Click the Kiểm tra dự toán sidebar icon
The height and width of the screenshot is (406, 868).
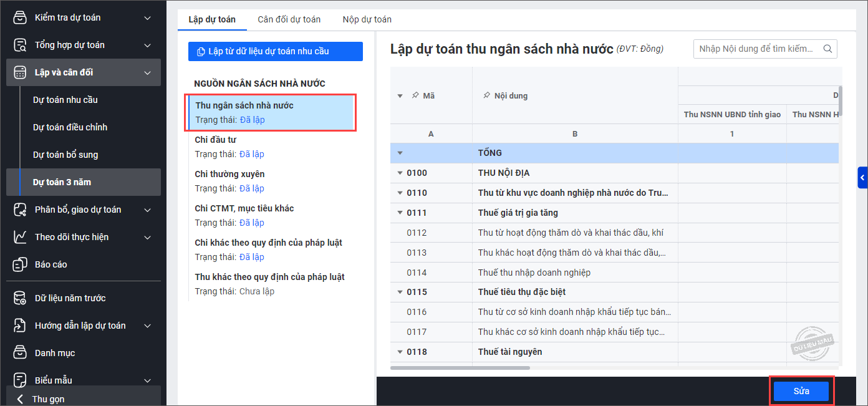click(20, 17)
